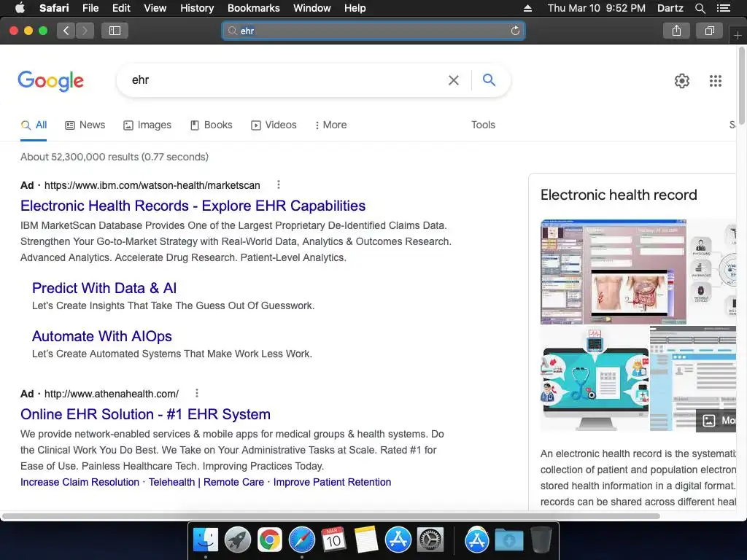Image resolution: width=747 pixels, height=560 pixels.
Task: Open Increase Claim Resolution link
Action: point(80,482)
